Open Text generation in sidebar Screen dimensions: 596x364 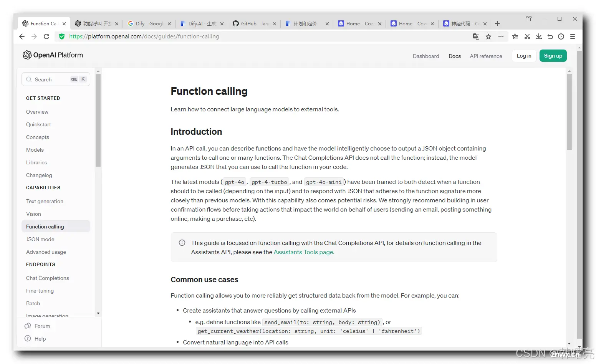click(45, 201)
